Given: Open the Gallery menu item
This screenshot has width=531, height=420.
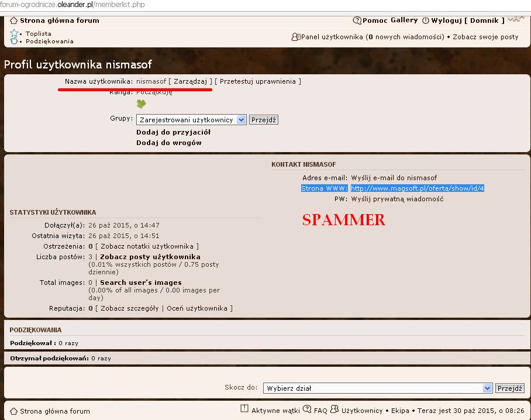Looking at the screenshot, I should pyautogui.click(x=404, y=20).
